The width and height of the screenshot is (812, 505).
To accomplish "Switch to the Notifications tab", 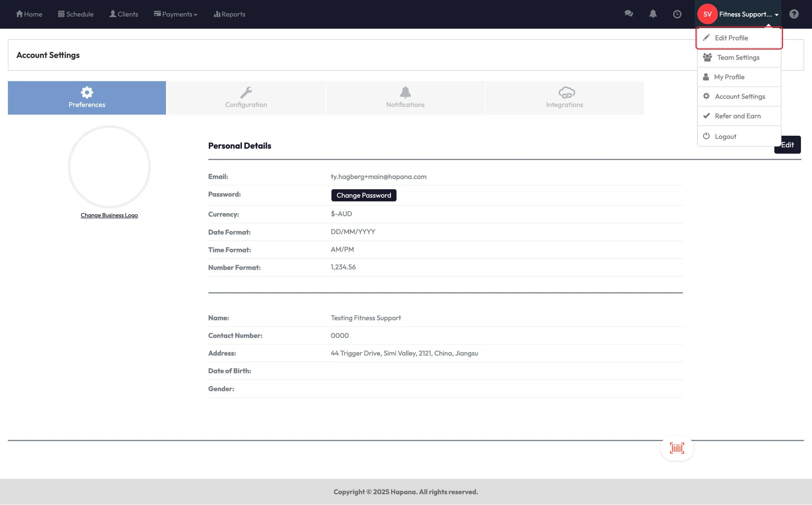I will [x=405, y=98].
